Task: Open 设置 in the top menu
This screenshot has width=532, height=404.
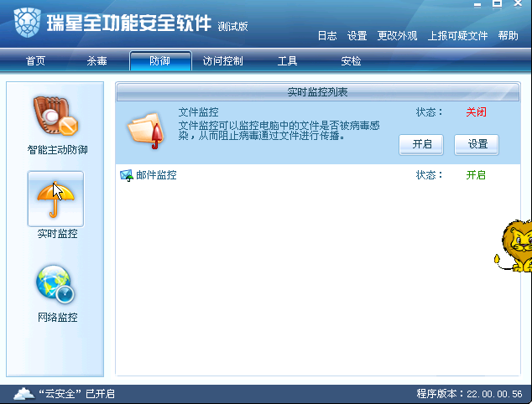Action: coord(357,35)
